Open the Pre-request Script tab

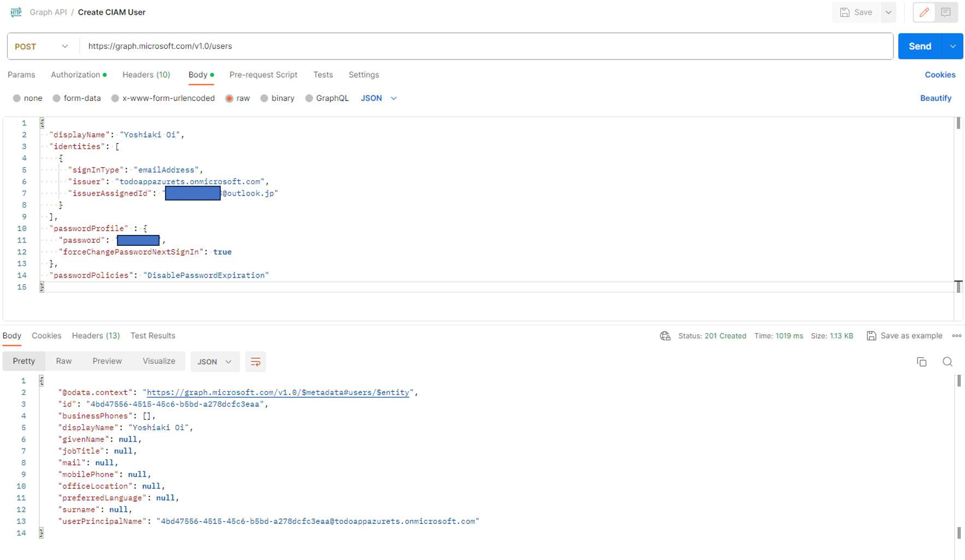(x=263, y=75)
